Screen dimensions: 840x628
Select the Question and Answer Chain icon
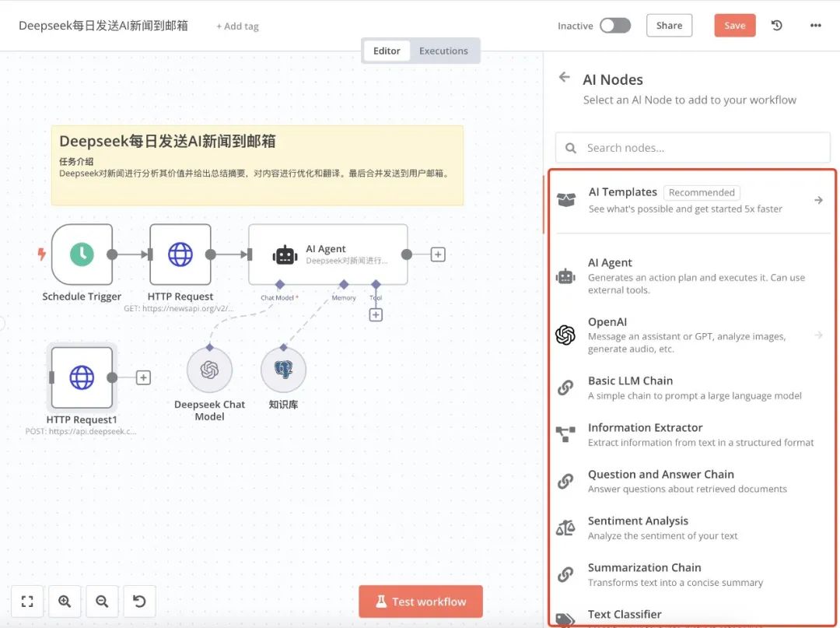tap(565, 481)
